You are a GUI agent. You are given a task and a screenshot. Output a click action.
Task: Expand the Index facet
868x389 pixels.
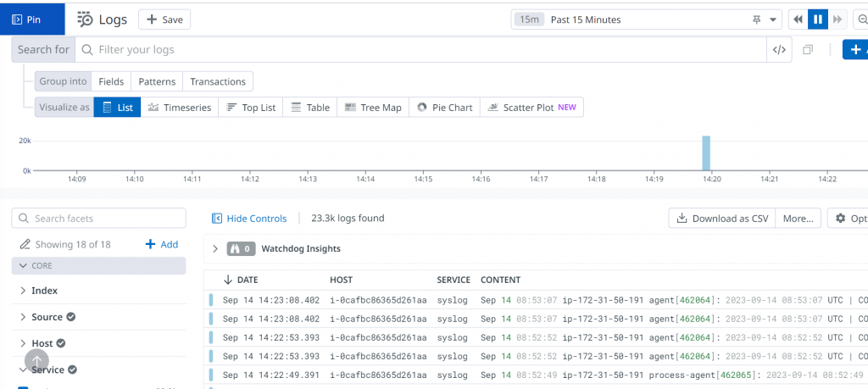22,291
